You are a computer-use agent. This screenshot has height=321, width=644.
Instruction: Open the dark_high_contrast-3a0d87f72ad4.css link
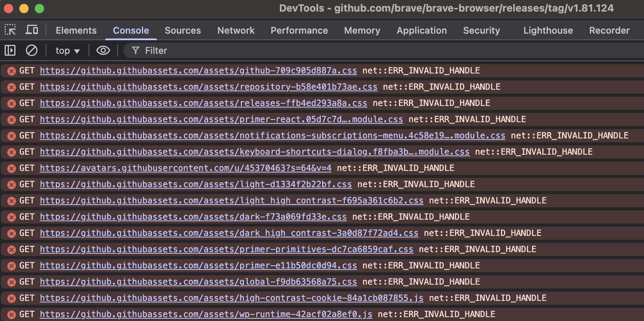coord(229,233)
